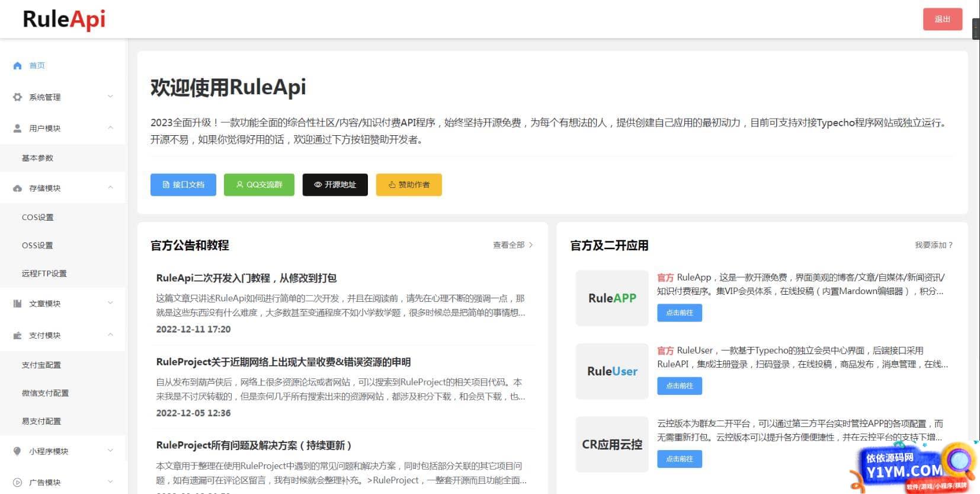Screen dimensions: 980x494
Task: Click the user icon for 用户模块
Action: pos(17,128)
